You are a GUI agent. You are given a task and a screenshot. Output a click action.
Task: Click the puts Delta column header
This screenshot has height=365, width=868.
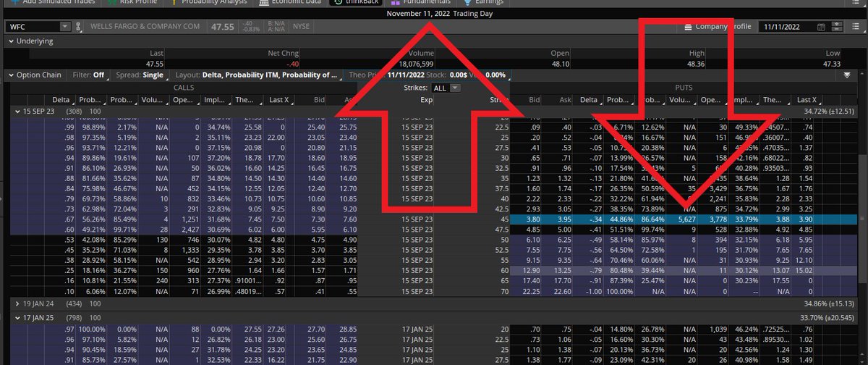(588, 100)
